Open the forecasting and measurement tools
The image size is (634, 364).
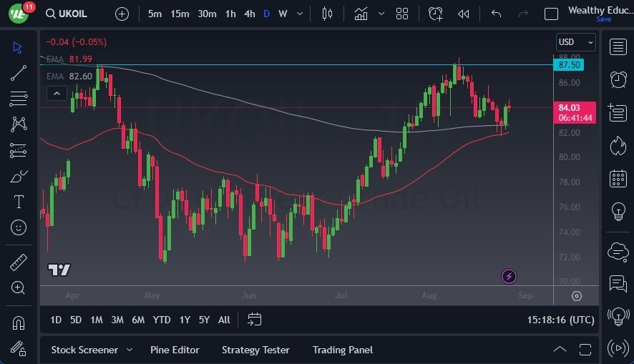18,150
